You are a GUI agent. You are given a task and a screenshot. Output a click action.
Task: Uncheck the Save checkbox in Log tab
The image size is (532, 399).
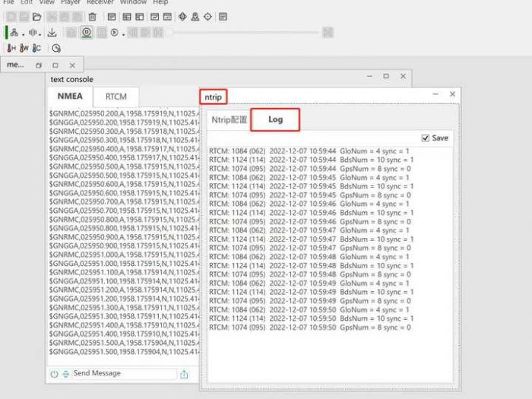426,138
